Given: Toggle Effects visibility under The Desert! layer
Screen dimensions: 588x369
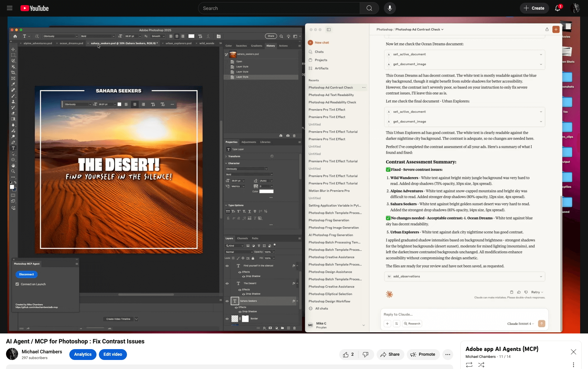Looking at the screenshot, I should [240, 289].
